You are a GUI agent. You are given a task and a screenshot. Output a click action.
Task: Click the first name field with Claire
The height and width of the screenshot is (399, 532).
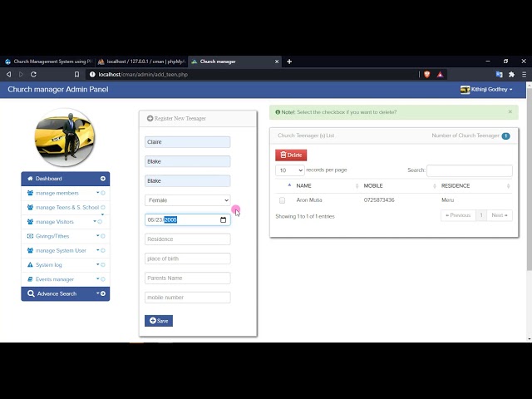[x=188, y=142]
